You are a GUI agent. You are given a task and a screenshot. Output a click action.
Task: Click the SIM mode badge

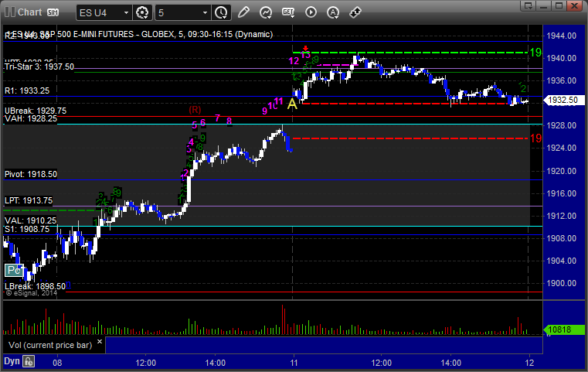click(x=53, y=12)
